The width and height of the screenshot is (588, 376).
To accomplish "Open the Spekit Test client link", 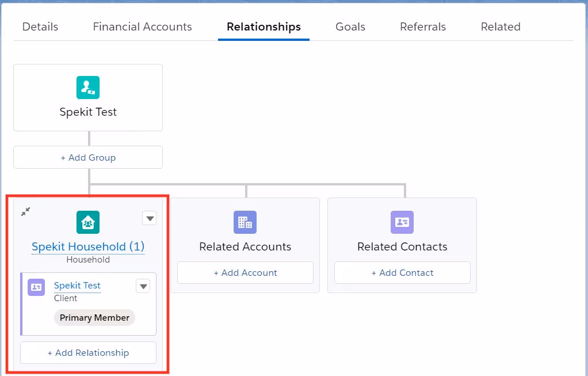I will [x=77, y=286].
